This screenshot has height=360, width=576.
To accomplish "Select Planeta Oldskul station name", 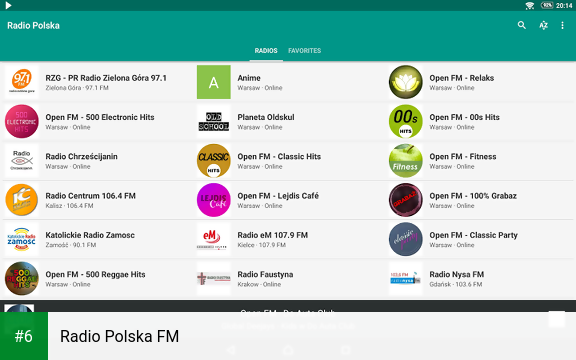I will pyautogui.click(x=266, y=117).
